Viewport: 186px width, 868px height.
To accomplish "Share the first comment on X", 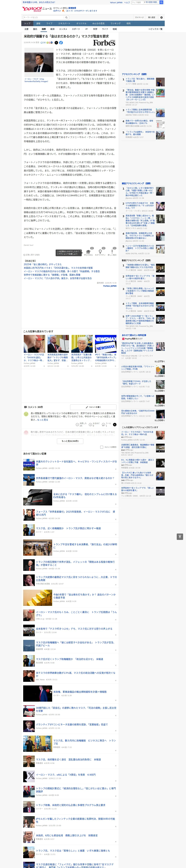I will point(114,425).
